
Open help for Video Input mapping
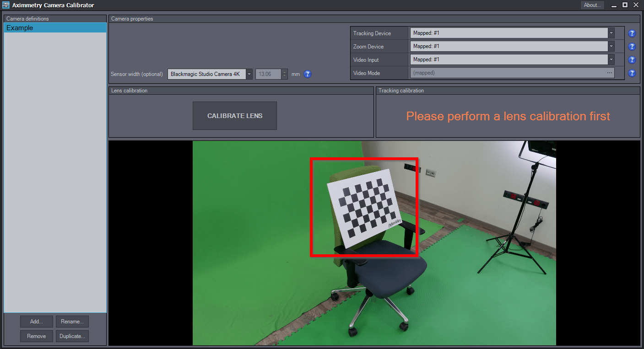632,59
